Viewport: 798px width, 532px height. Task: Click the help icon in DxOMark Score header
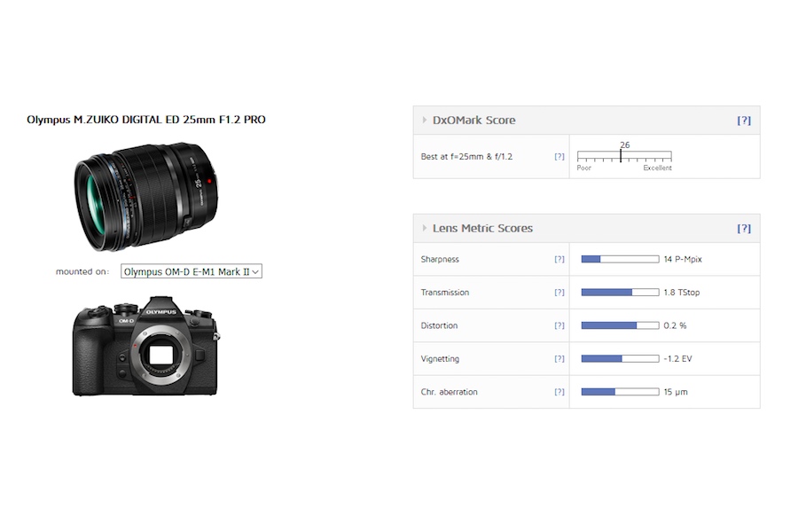[743, 121]
